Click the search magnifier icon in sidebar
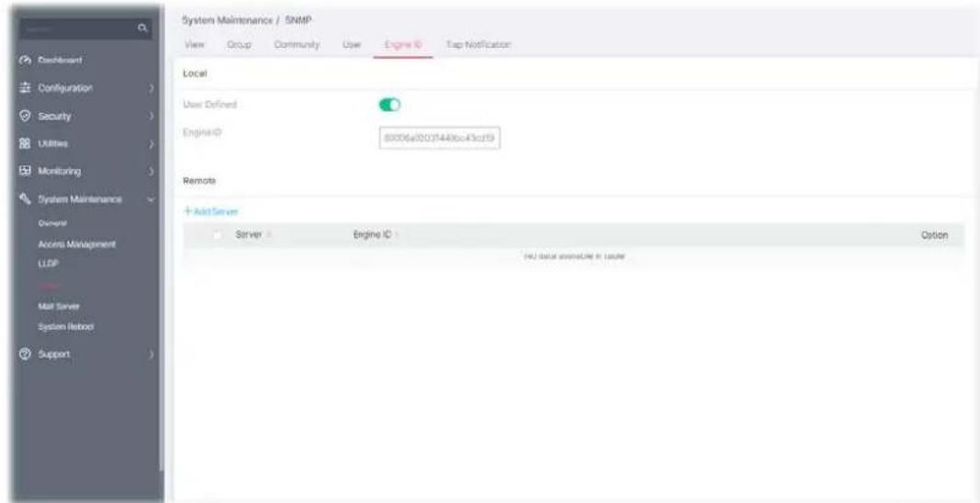980x503 pixels. click(x=142, y=28)
